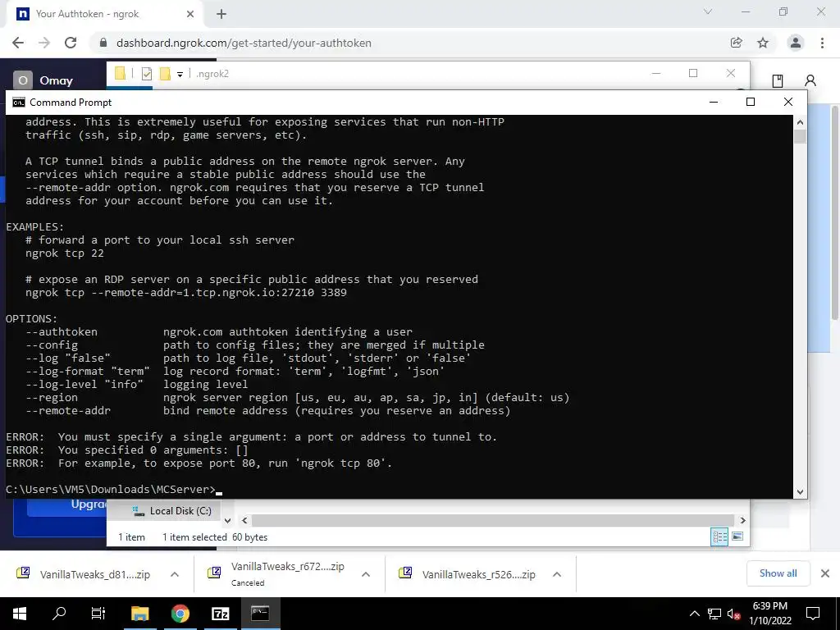Screen dimensions: 840x630
Task: Click Explorer horizontal scroll right arrow
Action: (742, 520)
